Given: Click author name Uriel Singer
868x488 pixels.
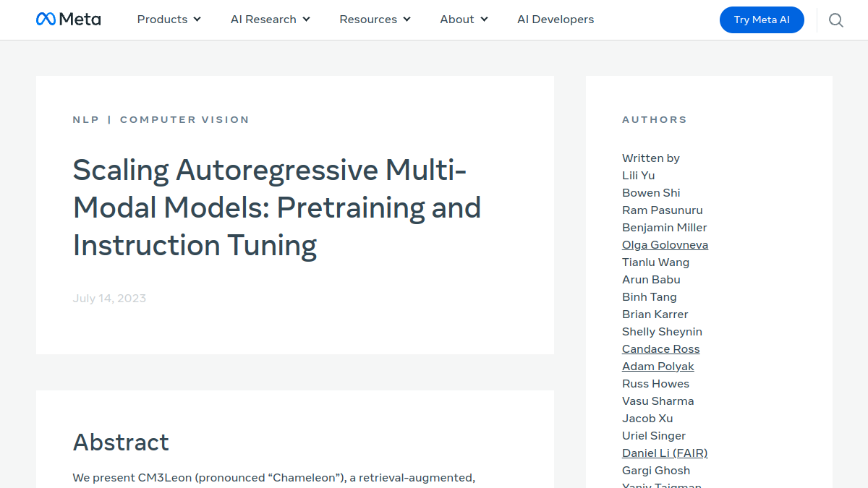Looking at the screenshot, I should [654, 435].
